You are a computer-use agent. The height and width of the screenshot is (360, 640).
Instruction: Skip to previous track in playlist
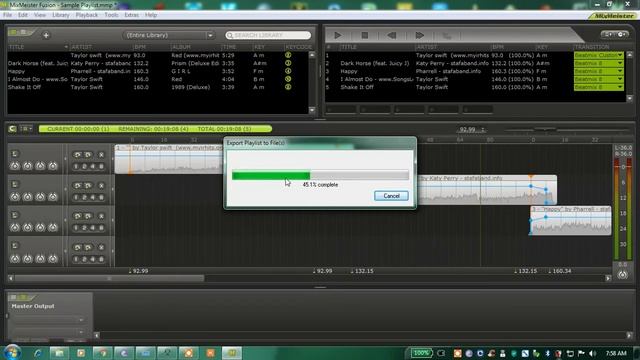(x=392, y=36)
